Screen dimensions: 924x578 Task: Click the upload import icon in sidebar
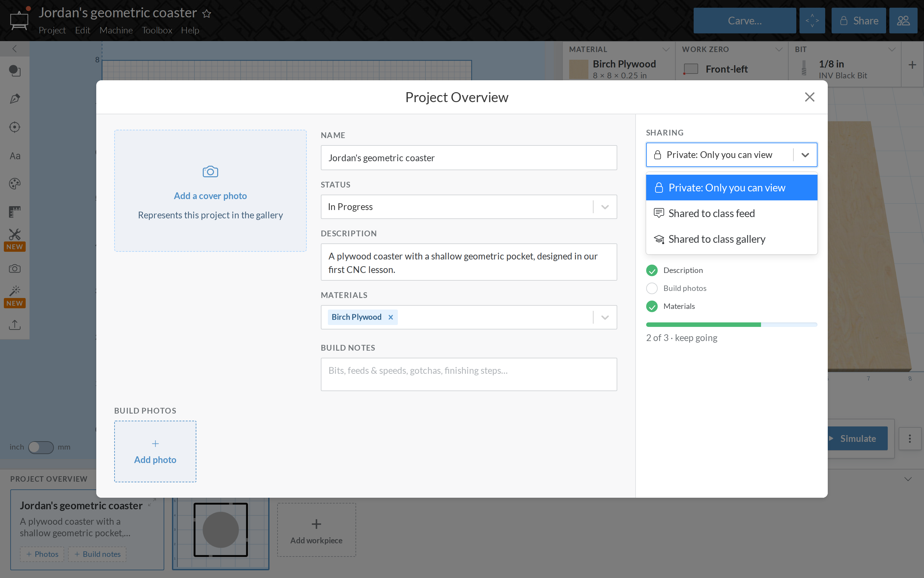(14, 325)
